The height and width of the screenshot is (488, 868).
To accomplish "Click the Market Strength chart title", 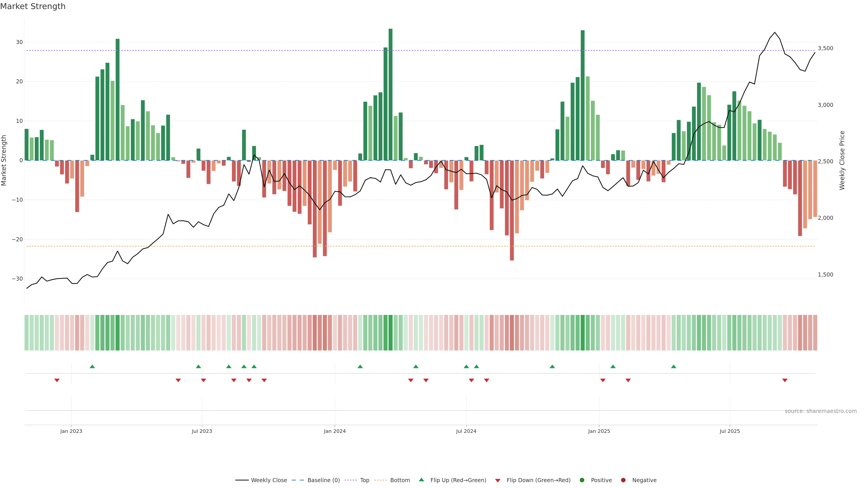I will pos(33,6).
